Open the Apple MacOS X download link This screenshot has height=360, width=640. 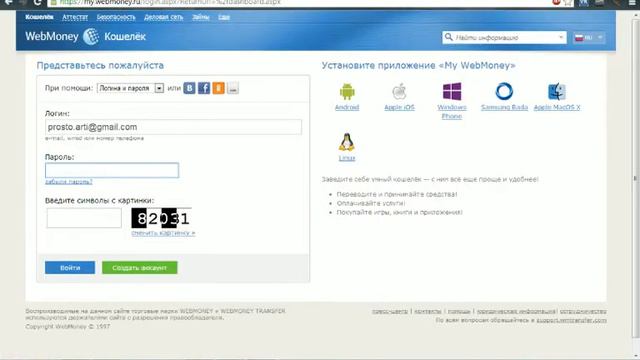pos(557,107)
